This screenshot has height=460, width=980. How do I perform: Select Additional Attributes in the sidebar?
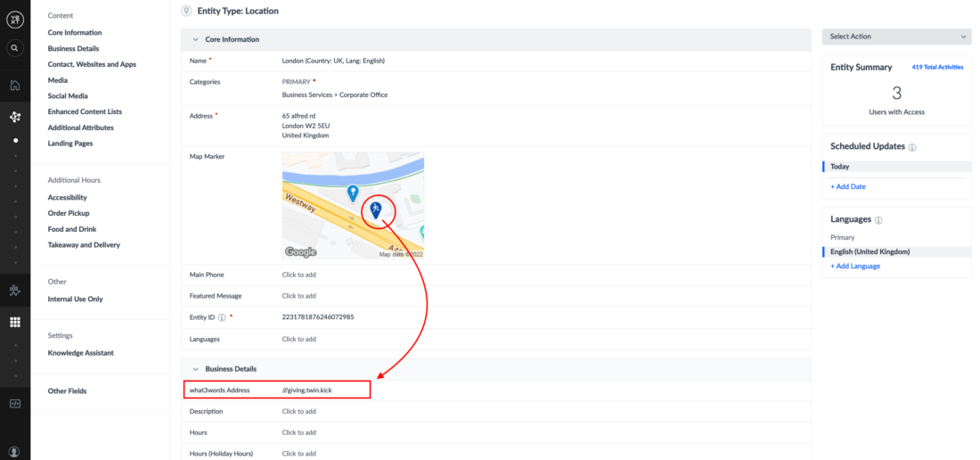click(x=80, y=127)
